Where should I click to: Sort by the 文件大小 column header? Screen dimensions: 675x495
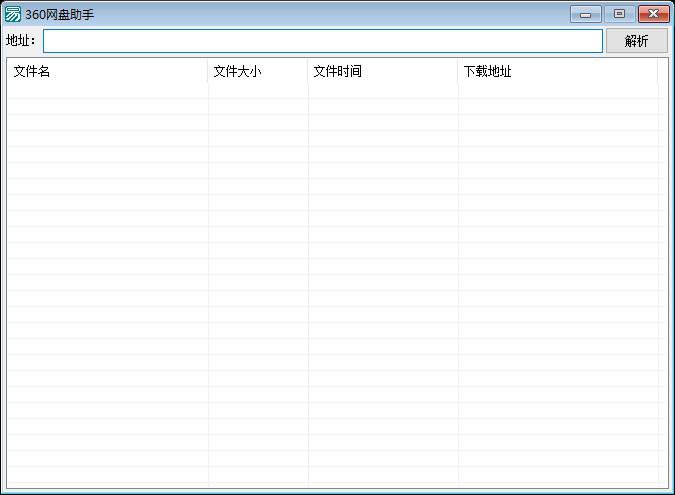[x=257, y=72]
